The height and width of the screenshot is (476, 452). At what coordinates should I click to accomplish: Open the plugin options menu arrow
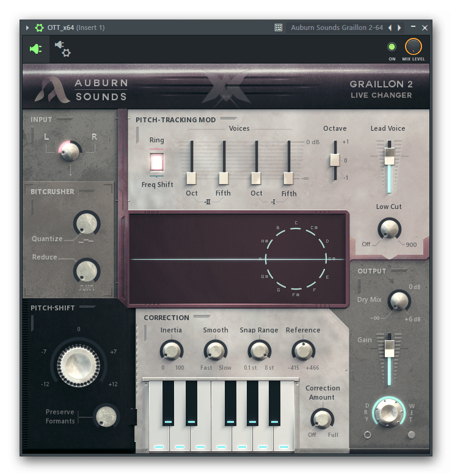point(27,27)
